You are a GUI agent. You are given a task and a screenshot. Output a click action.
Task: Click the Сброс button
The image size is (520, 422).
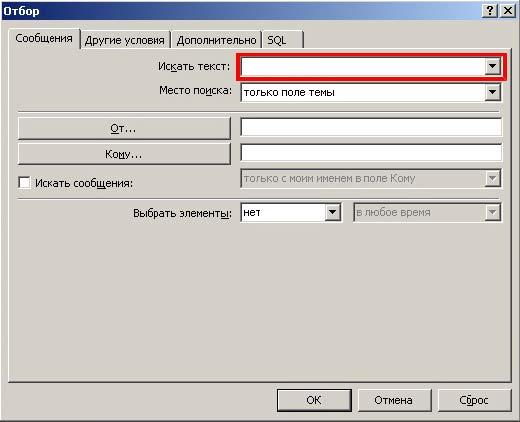click(x=474, y=400)
